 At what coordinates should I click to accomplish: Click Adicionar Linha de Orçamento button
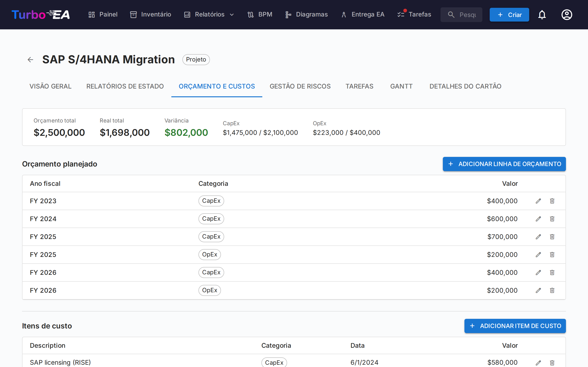pos(504,164)
